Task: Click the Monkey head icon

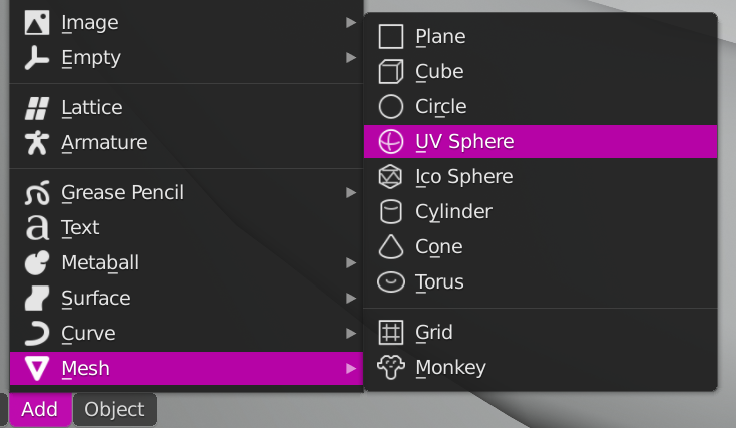Action: point(390,367)
